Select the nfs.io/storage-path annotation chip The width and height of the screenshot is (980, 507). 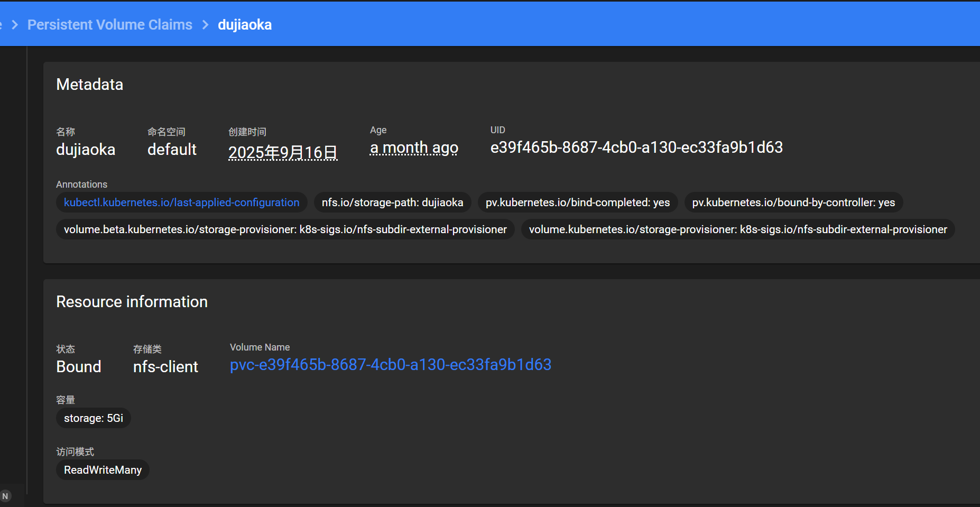point(392,202)
